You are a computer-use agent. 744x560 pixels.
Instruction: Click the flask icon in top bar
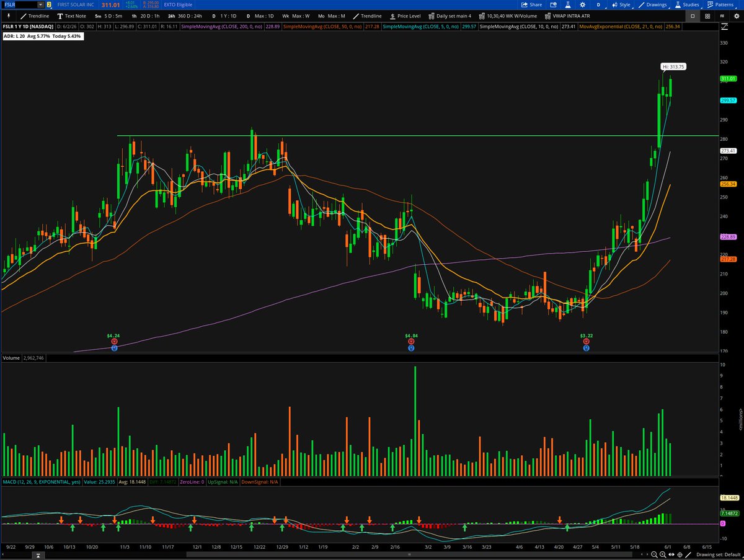pos(568,4)
